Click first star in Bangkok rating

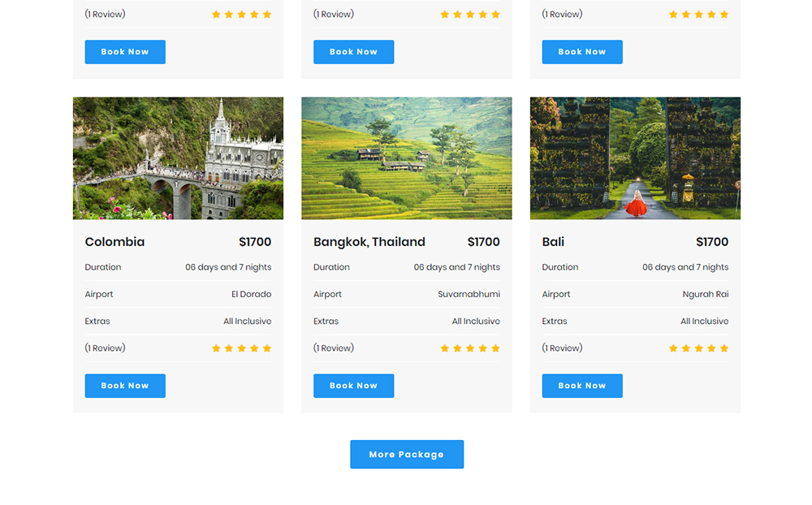(x=444, y=348)
